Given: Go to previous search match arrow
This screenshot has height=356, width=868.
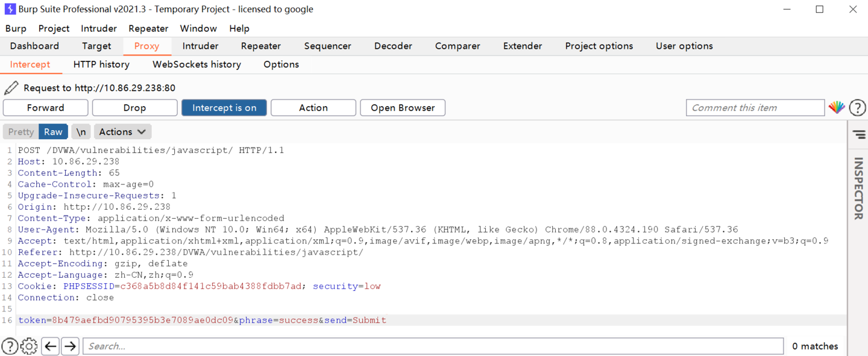Looking at the screenshot, I should point(51,346).
